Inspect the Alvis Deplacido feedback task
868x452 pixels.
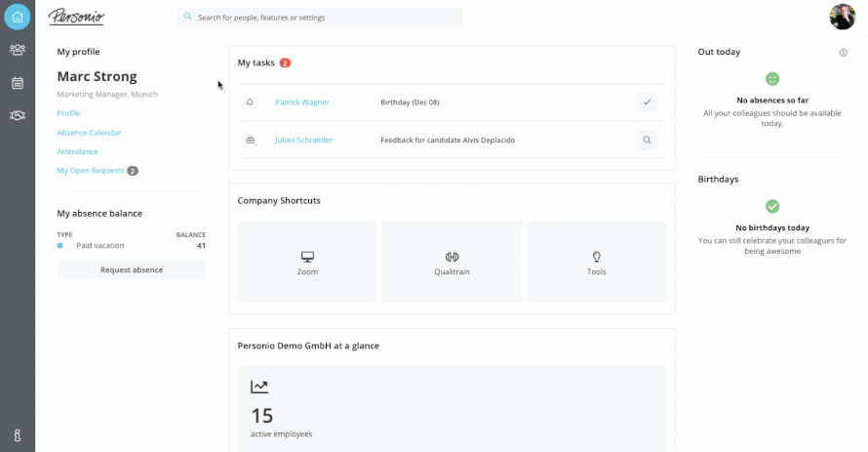647,141
